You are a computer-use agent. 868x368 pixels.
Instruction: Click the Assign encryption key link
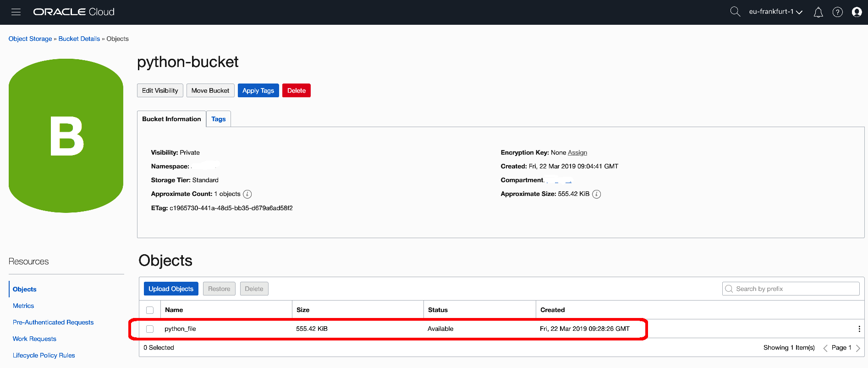577,153
